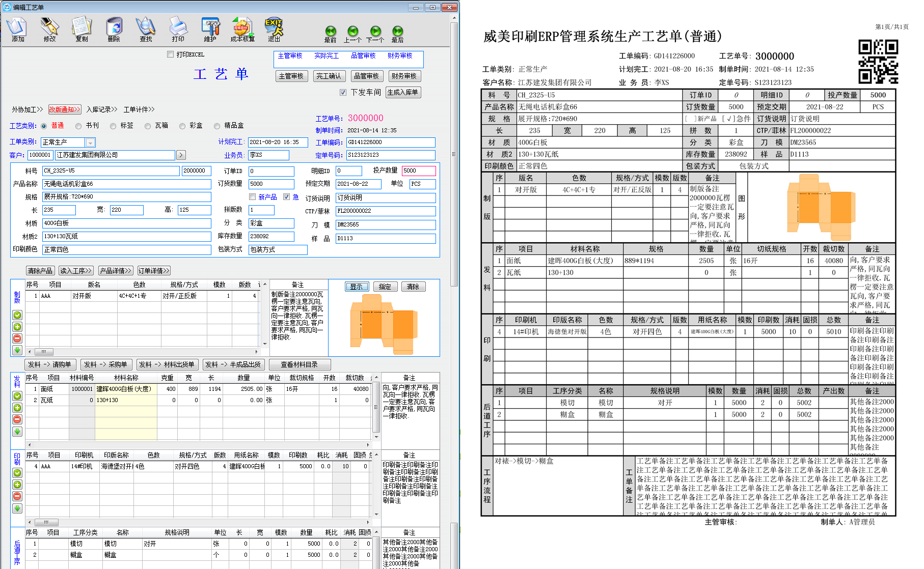The image size is (924, 569).
Task: Toggle the 打印EXCEL checkbox
Action: (171, 54)
